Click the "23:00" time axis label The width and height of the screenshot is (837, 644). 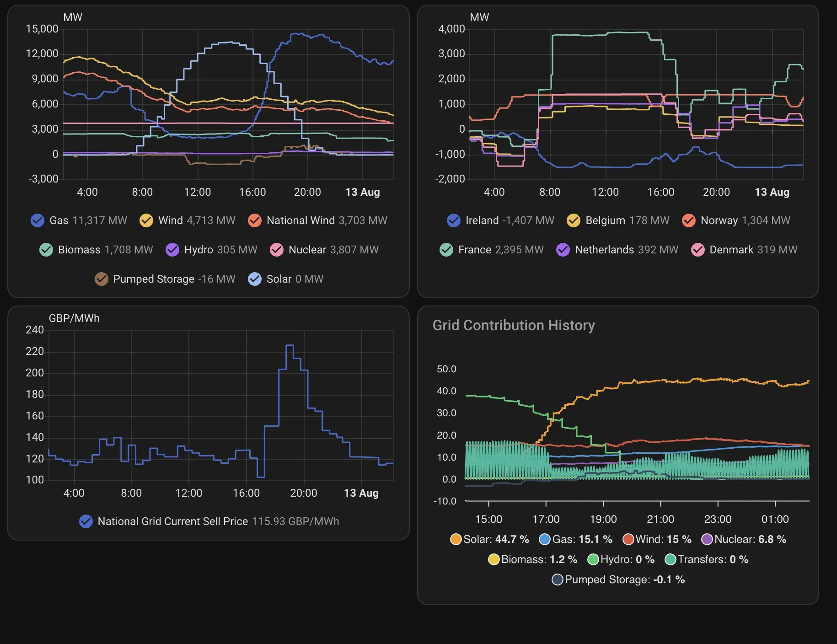point(718,519)
